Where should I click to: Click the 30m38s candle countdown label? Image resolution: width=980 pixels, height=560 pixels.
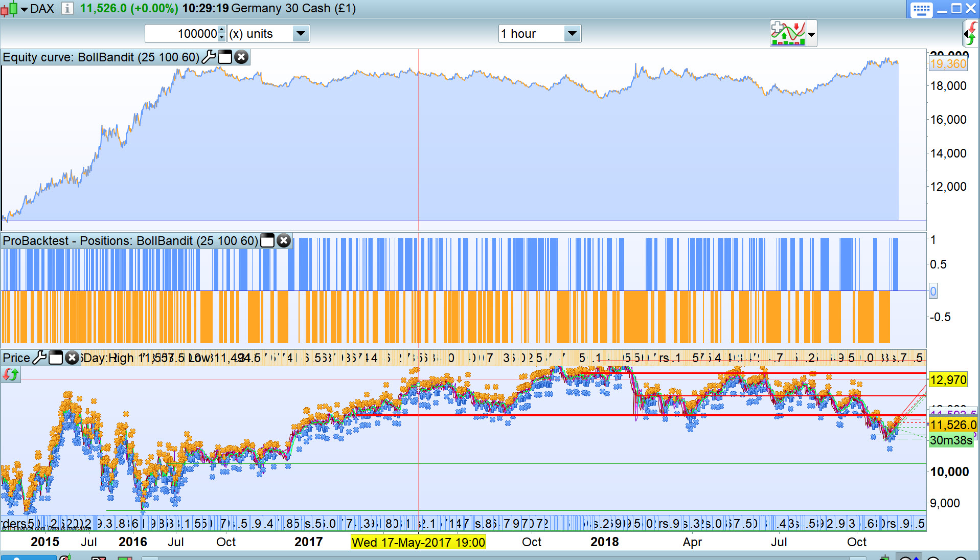951,440
